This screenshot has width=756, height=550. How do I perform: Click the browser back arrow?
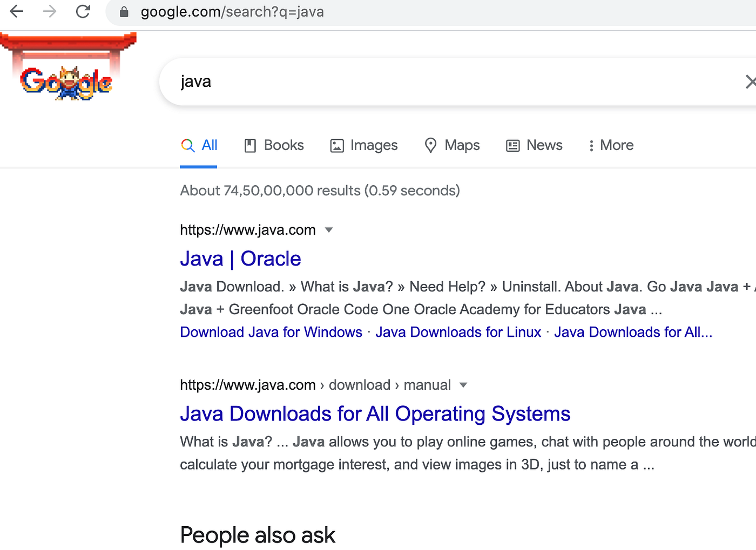point(16,11)
